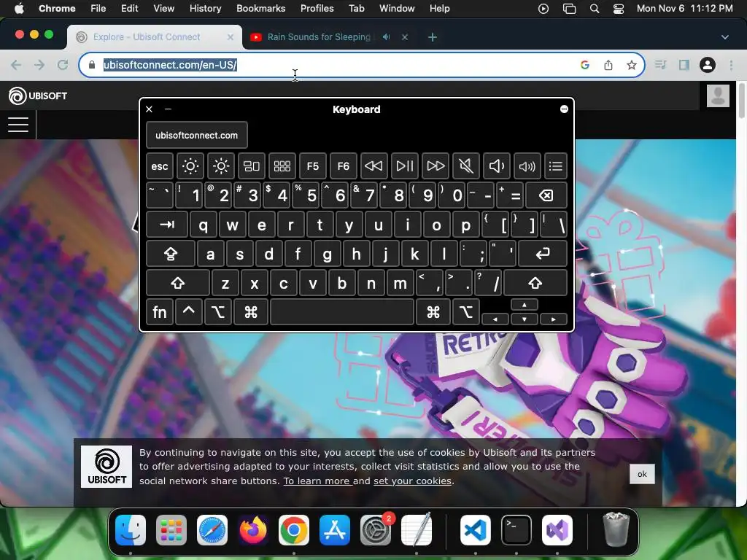Open Spotlight search in menu bar
The image size is (747, 560).
coord(594,9)
